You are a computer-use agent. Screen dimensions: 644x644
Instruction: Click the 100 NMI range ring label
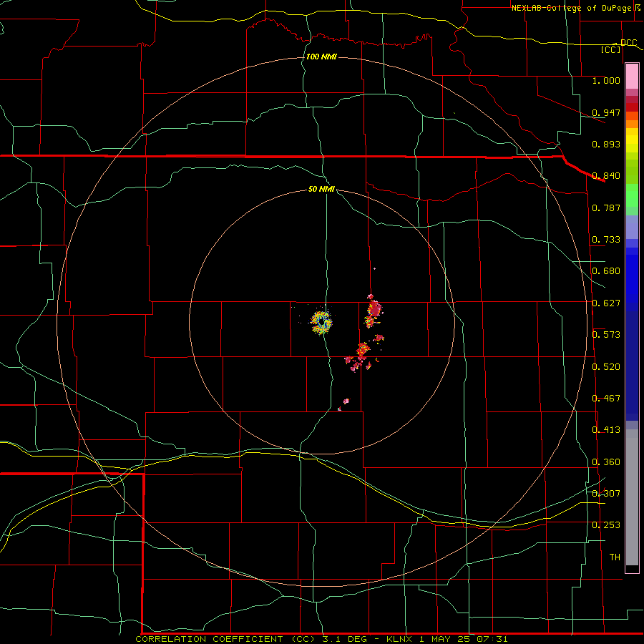click(321, 57)
